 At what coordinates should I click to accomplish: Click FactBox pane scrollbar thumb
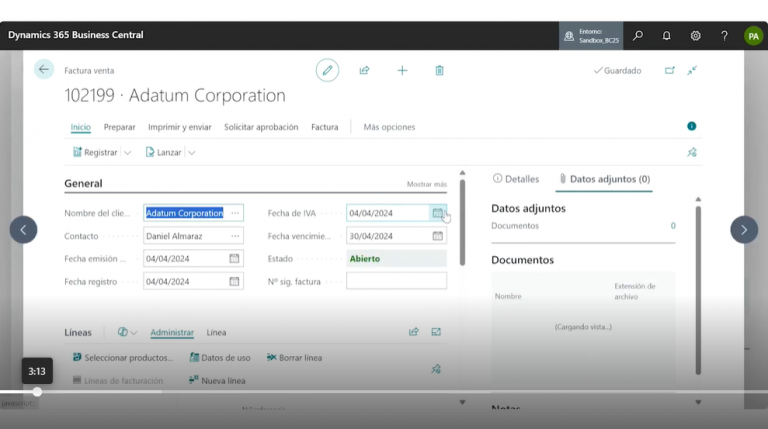click(698, 290)
